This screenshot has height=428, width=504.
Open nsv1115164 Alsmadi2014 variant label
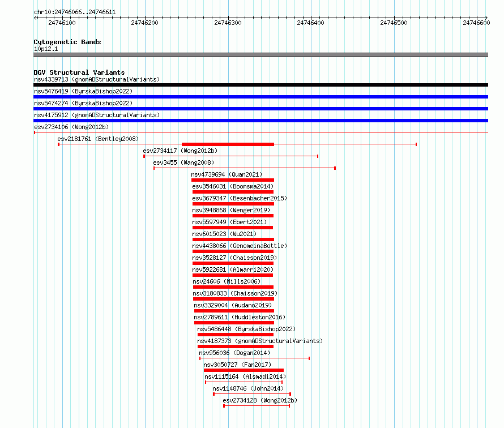pyautogui.click(x=245, y=376)
